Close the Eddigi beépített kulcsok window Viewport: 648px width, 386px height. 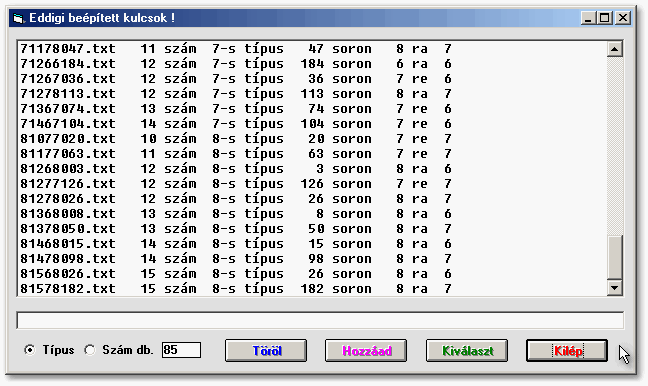(623, 18)
